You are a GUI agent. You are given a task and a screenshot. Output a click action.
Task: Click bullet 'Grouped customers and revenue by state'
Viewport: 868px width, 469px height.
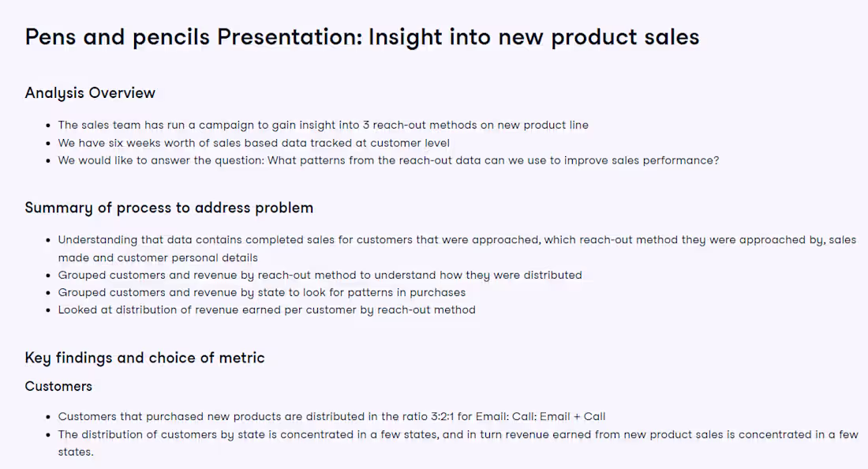[261, 292]
